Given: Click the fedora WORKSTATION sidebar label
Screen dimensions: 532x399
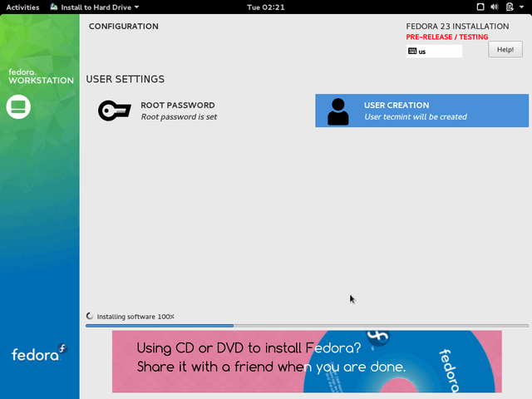Looking at the screenshot, I should (x=41, y=76).
